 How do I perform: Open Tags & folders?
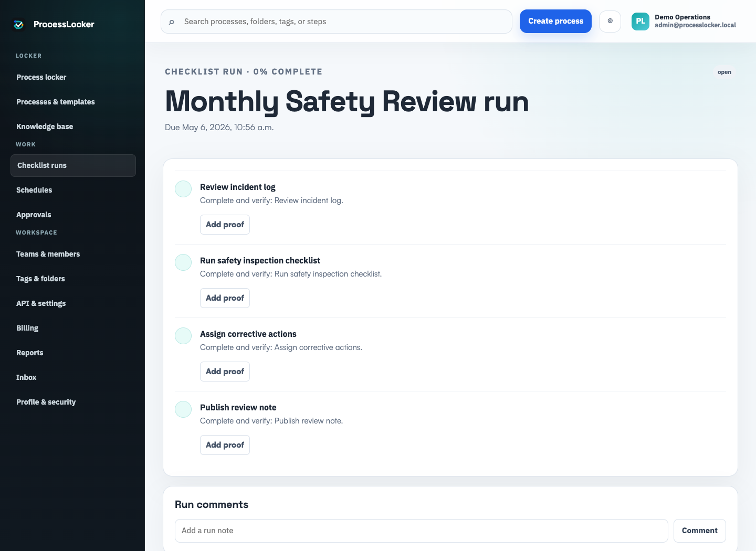(73, 279)
